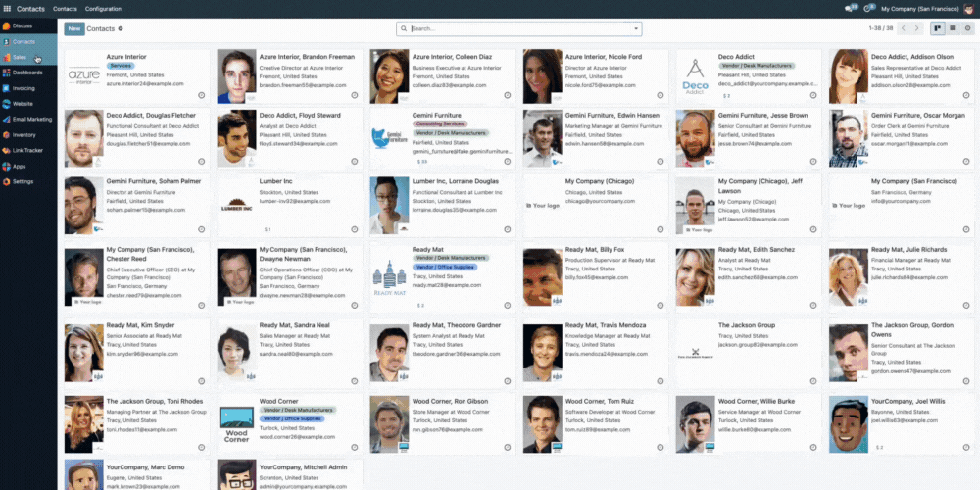Screen dimensions: 980x490
Task: Open the Dashboards app in sidebar
Action: pos(28,73)
